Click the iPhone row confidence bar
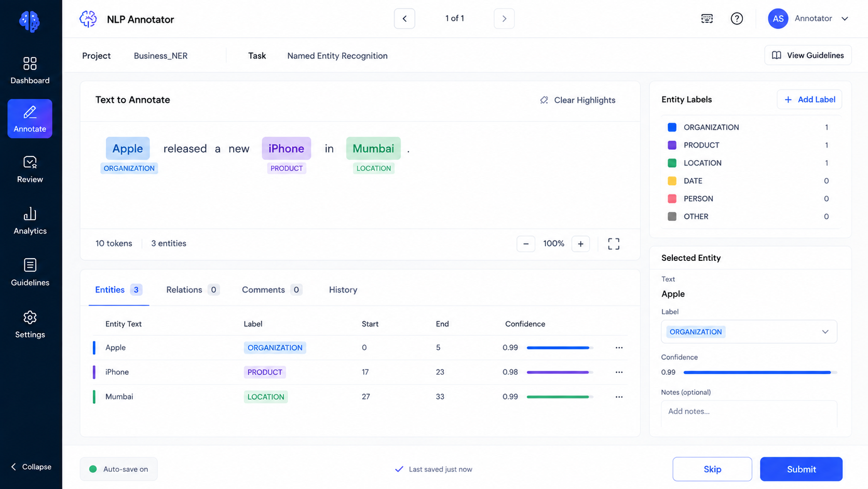Image resolution: width=868 pixels, height=489 pixels. [x=560, y=372]
